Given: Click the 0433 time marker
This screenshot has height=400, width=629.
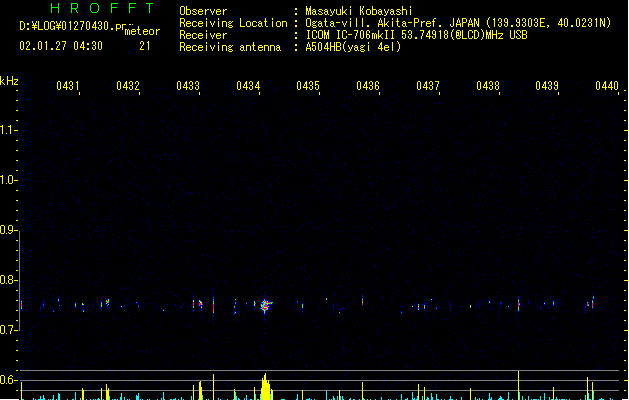Looking at the screenshot, I should point(188,85).
